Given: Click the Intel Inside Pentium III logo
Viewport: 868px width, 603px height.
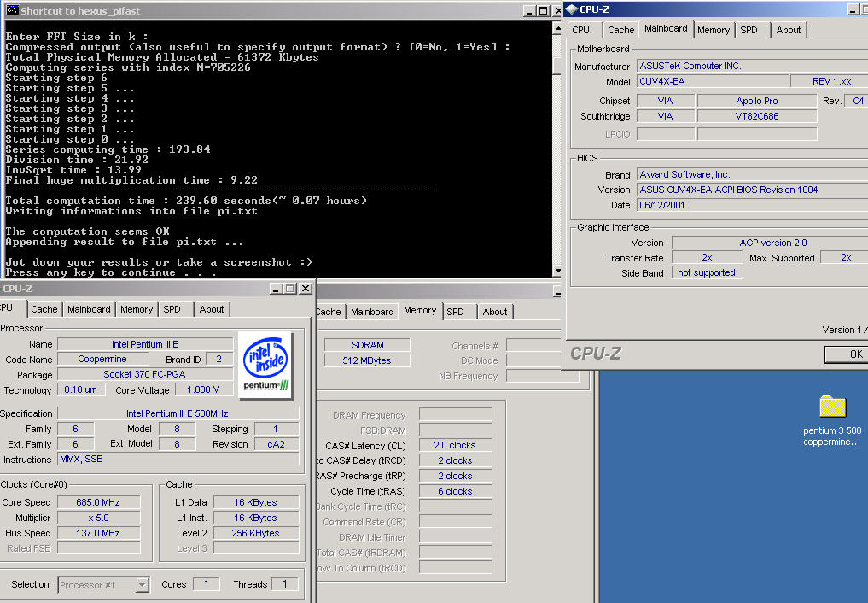Looking at the screenshot, I should (x=265, y=365).
